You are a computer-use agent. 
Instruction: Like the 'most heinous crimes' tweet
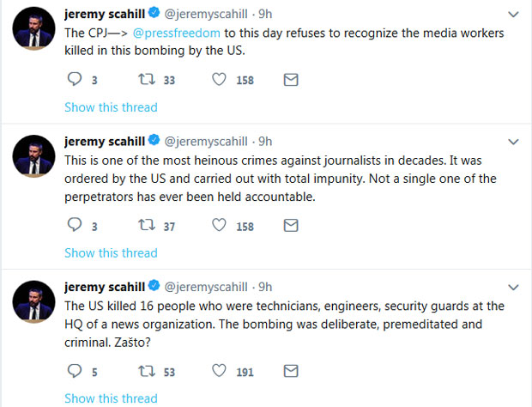tap(219, 226)
